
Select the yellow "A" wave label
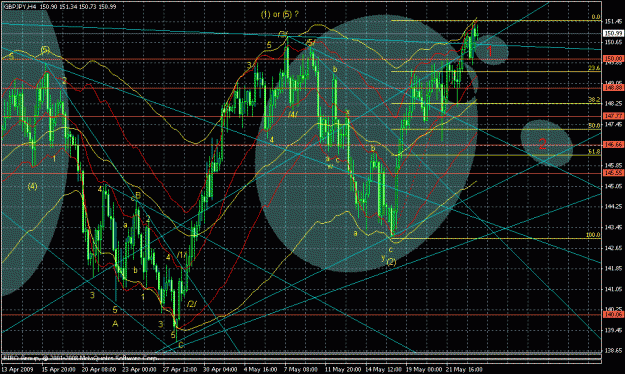click(x=115, y=324)
